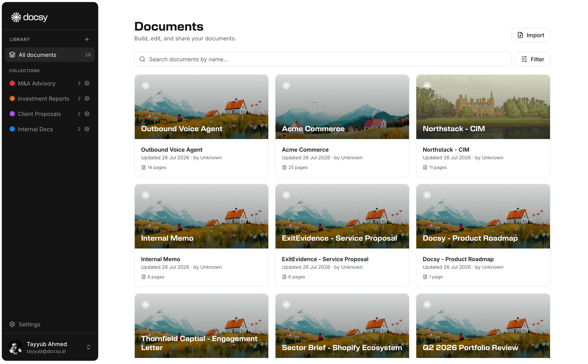Expand the Tayyub Ahmed account switcher
Viewport: 588px width, 364px height.
[x=89, y=347]
